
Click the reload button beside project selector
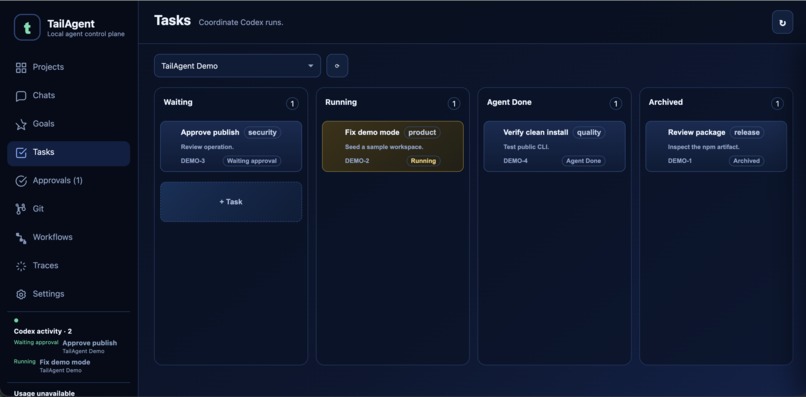[x=337, y=66]
